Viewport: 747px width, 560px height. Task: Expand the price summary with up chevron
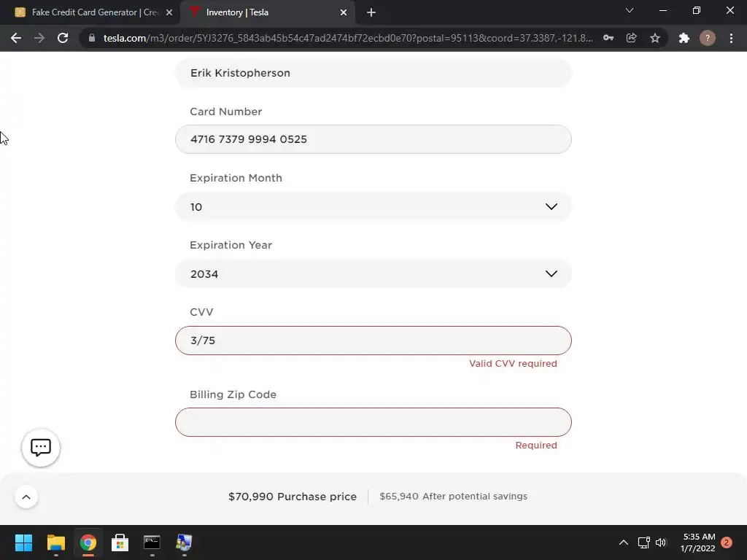tap(26, 497)
